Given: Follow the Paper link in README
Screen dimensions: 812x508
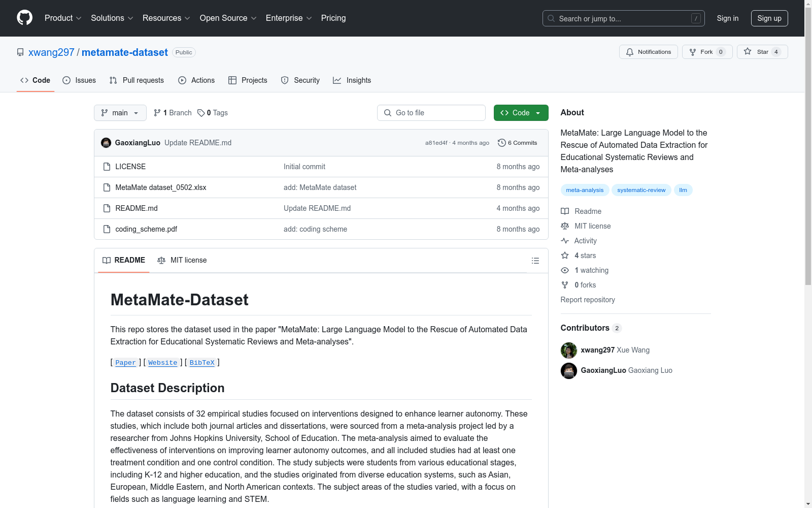Looking at the screenshot, I should coord(125,363).
